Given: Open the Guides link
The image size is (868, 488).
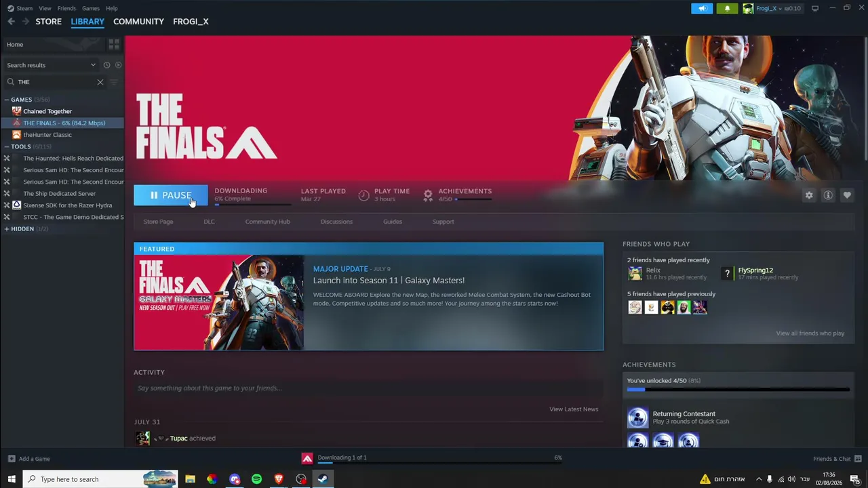Looking at the screenshot, I should (x=393, y=222).
